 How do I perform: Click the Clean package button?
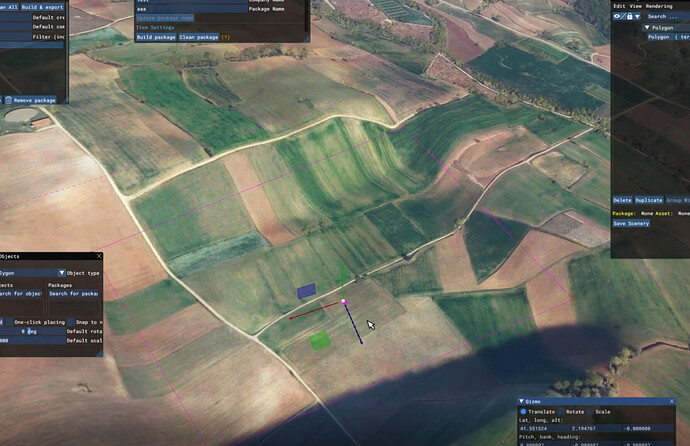point(198,37)
